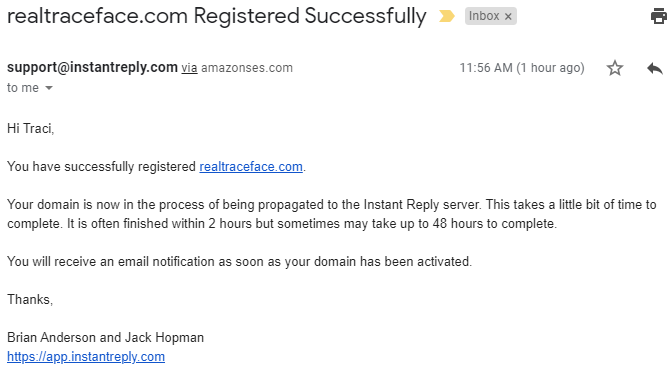Click the email subject heading
The image size is (668, 370).
(x=216, y=16)
